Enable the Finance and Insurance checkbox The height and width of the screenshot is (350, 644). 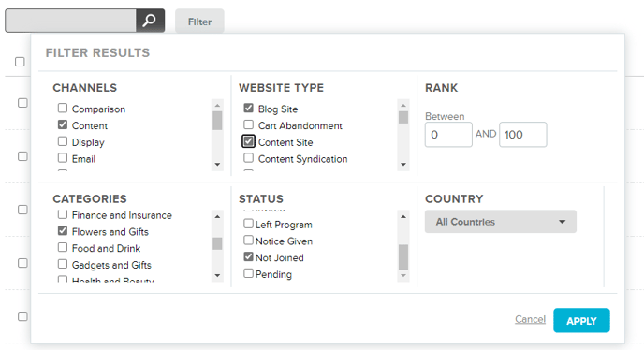(63, 214)
